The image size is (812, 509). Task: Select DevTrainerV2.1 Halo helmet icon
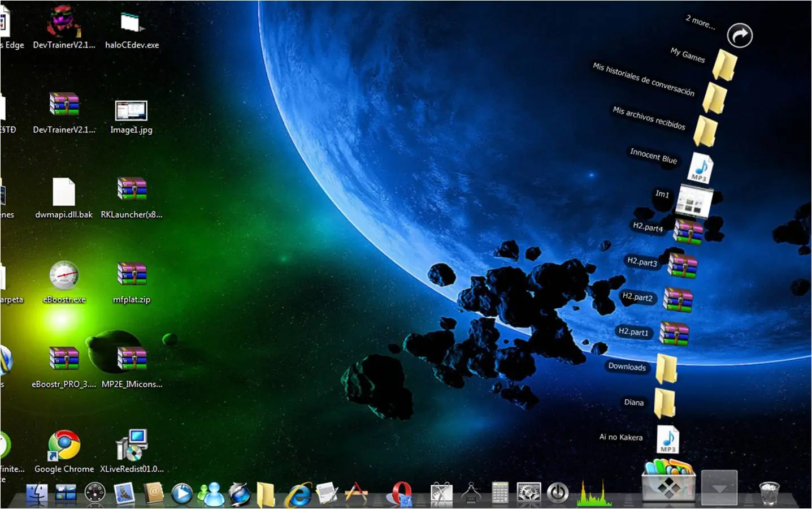[64, 21]
